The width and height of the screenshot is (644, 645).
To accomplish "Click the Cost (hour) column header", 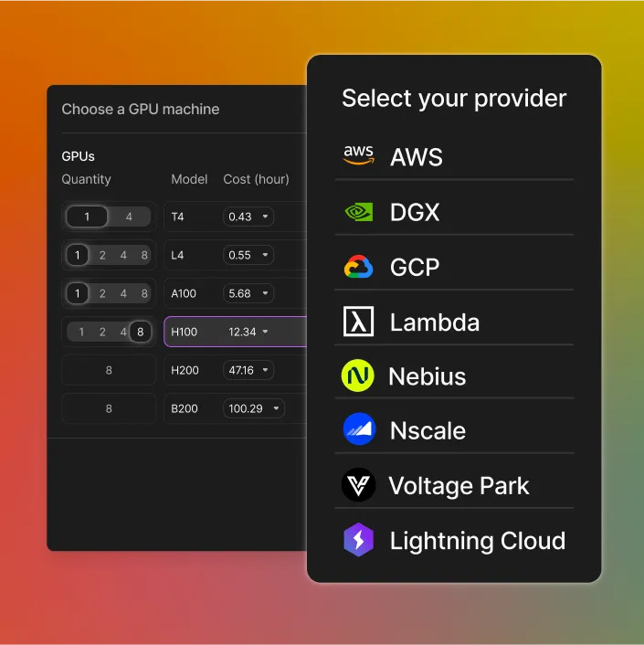I will click(256, 179).
